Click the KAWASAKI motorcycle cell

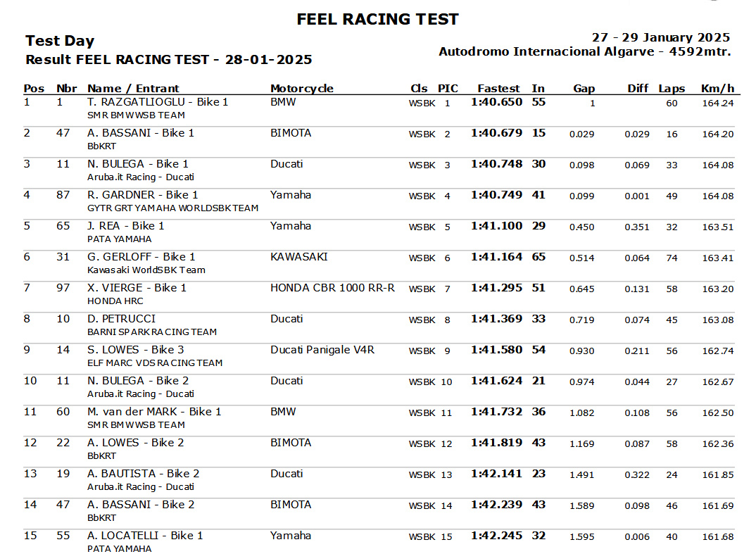coord(299,256)
